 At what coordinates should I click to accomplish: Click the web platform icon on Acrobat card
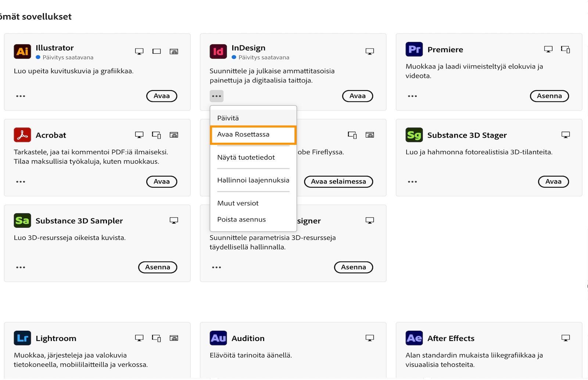tap(174, 135)
